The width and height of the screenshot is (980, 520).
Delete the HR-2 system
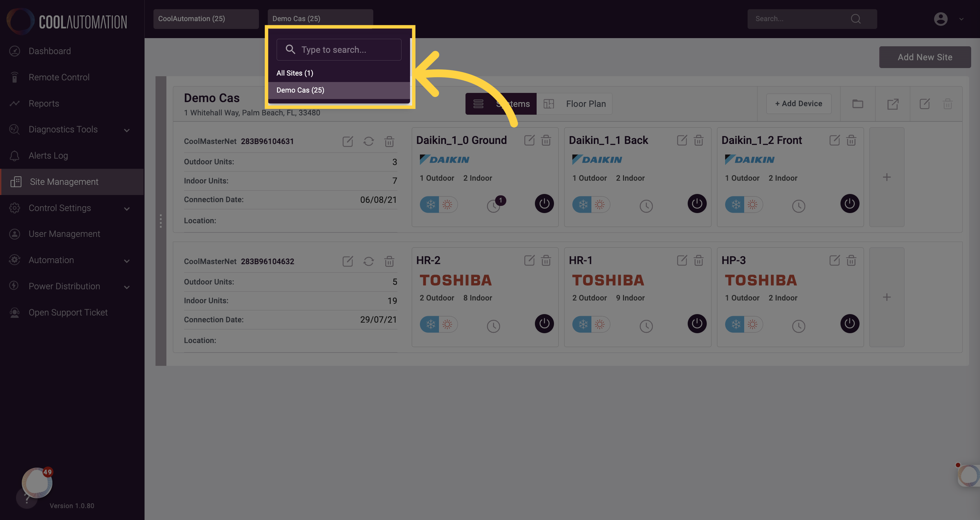click(x=546, y=260)
